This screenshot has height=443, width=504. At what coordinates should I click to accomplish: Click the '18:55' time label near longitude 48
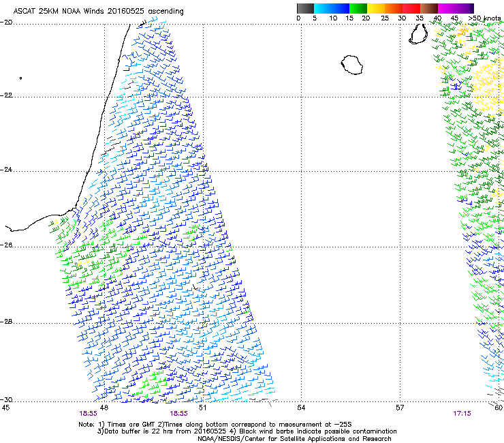pyautogui.click(x=89, y=414)
